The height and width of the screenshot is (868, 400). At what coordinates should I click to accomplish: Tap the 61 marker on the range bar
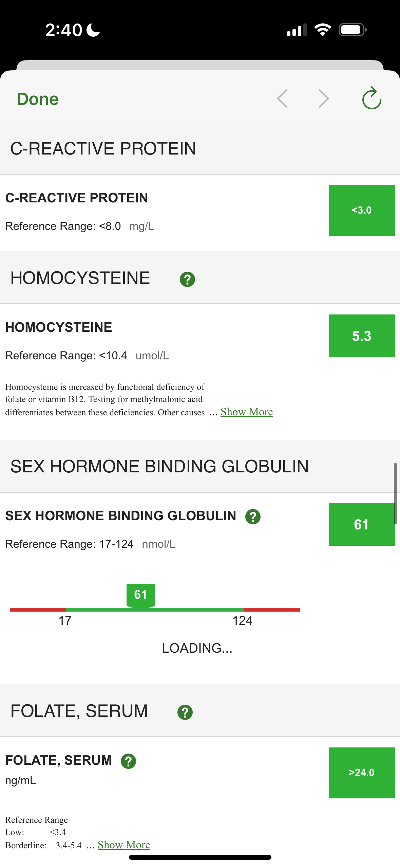140,595
